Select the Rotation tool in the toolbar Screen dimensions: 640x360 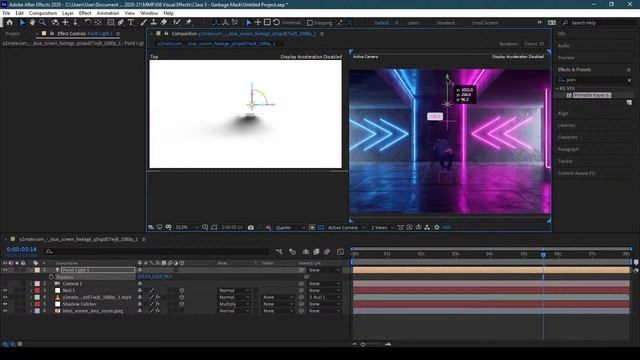[x=88, y=22]
